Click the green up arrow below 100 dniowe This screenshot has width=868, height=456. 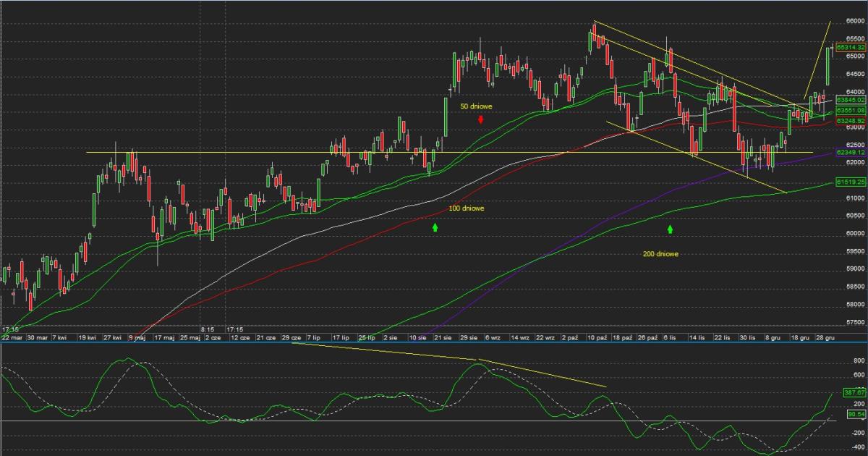pyautogui.click(x=435, y=227)
